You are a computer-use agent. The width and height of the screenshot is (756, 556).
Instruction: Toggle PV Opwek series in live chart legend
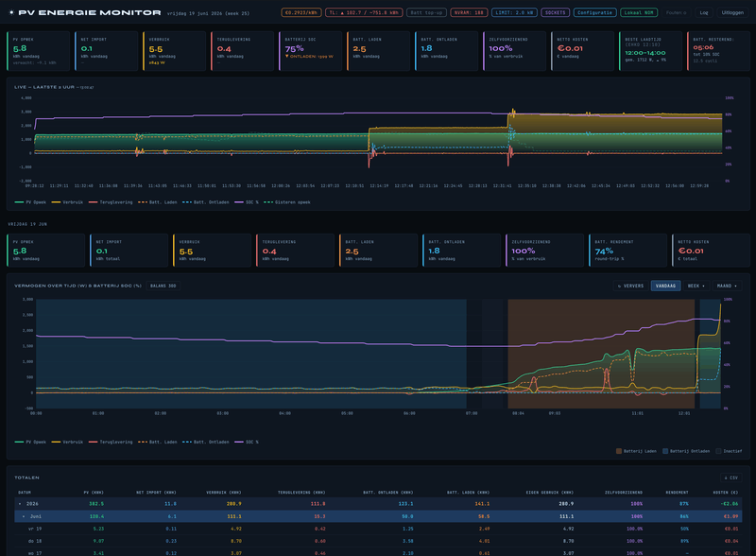30,202
